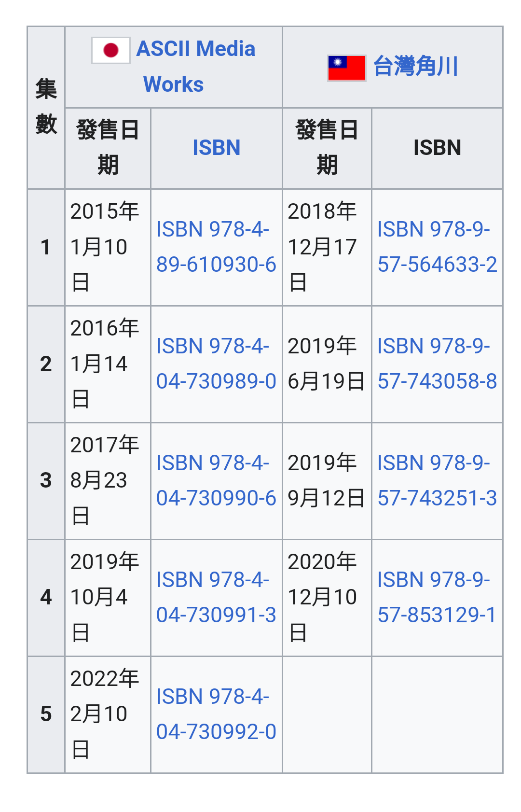Click the 2015年1月10日 release date cell

(108, 247)
